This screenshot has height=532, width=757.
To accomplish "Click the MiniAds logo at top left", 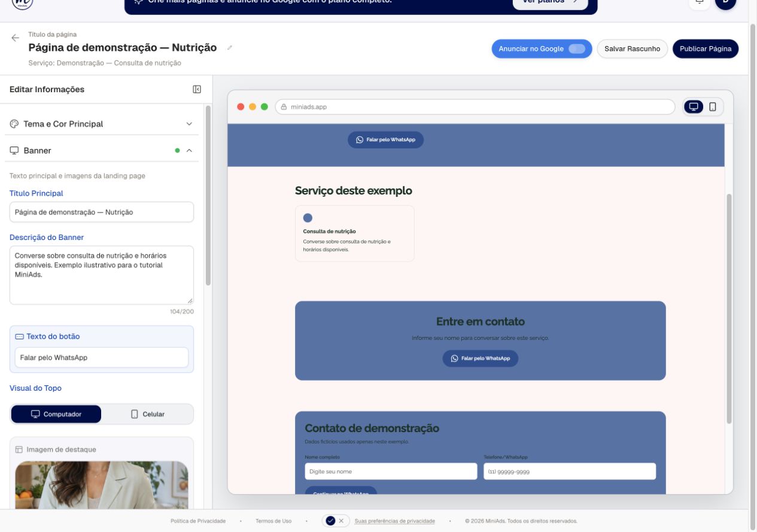I will point(22,3).
